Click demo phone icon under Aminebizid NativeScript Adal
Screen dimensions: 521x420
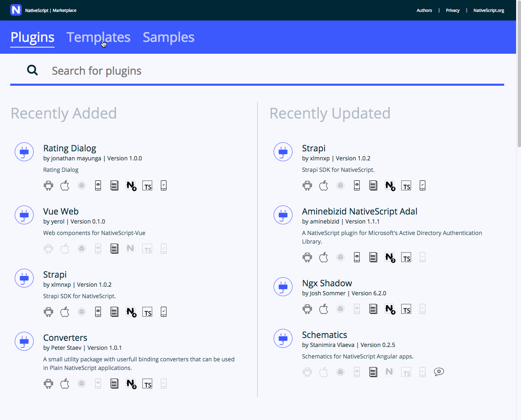pyautogui.click(x=357, y=257)
